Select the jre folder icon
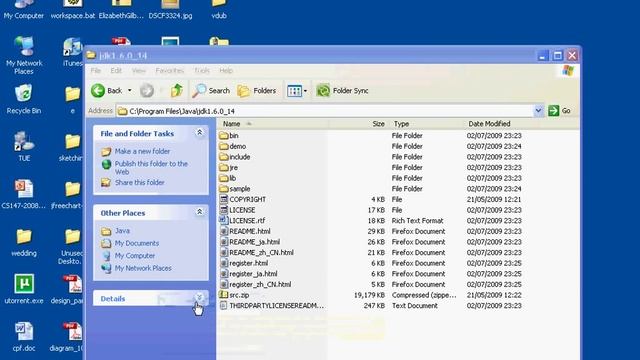 223,167
